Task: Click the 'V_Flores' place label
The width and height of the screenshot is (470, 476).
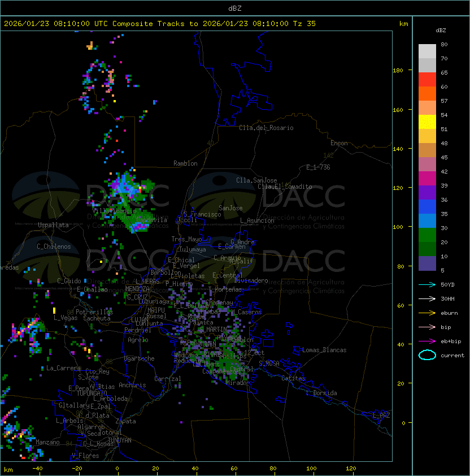Action: 85,456
